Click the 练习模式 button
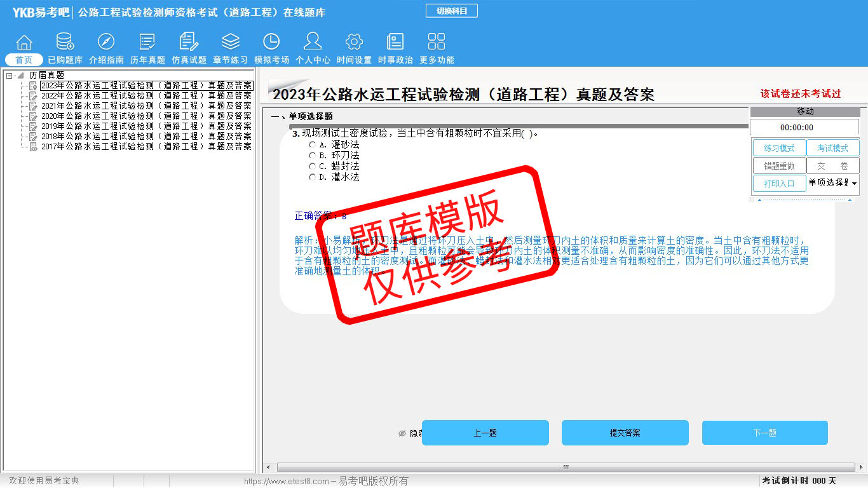868x488 pixels. (x=779, y=148)
